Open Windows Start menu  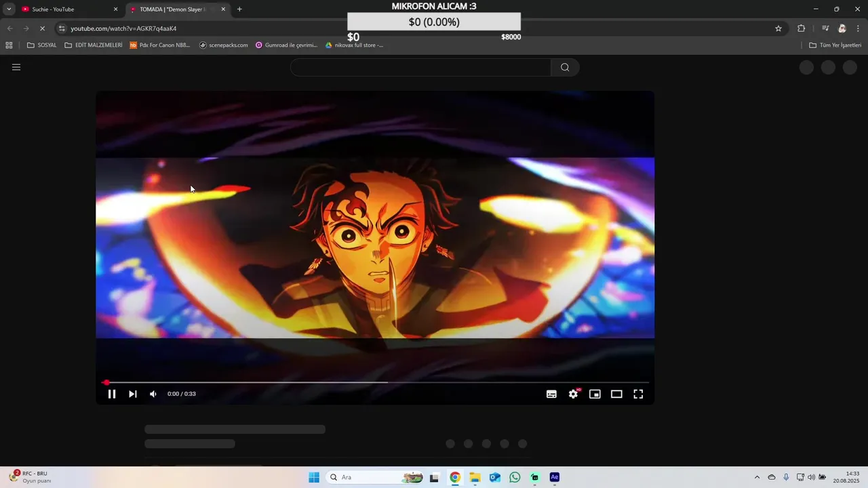(314, 477)
